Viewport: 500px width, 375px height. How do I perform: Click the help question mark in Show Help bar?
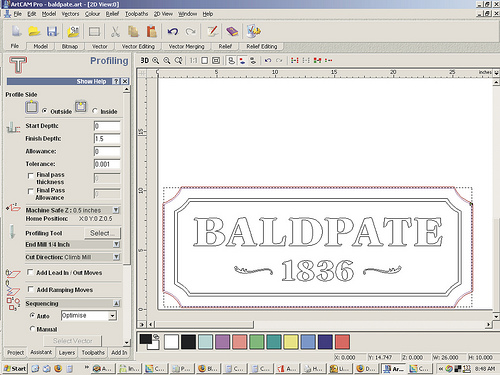tap(116, 81)
